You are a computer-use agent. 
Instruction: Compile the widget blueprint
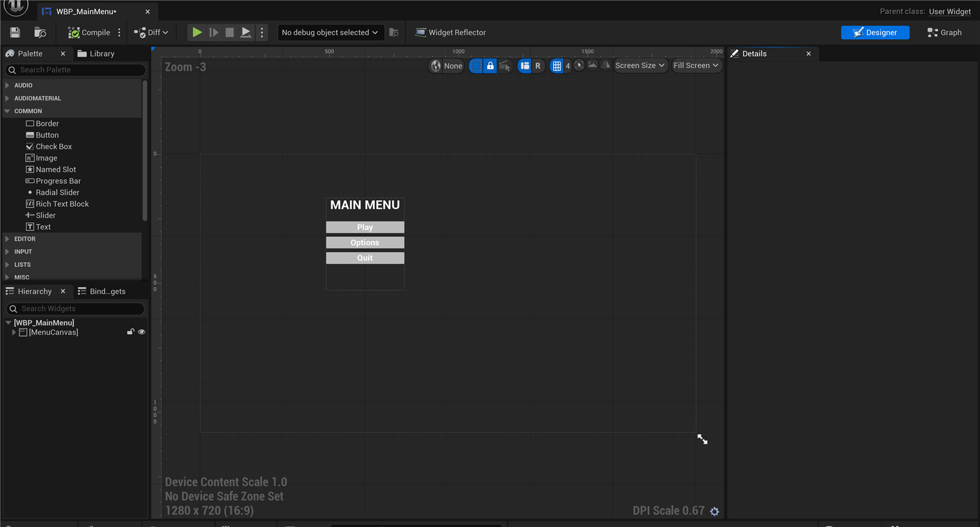click(89, 32)
